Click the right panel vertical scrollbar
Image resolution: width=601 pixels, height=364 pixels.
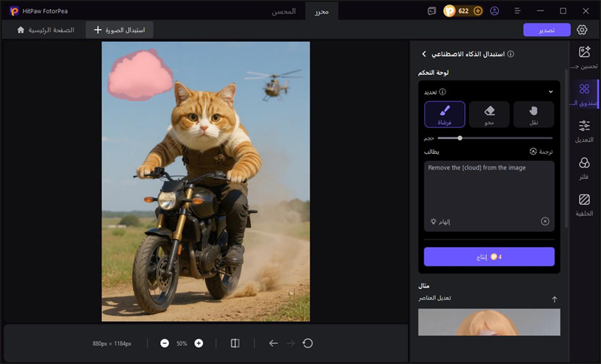pos(566,149)
